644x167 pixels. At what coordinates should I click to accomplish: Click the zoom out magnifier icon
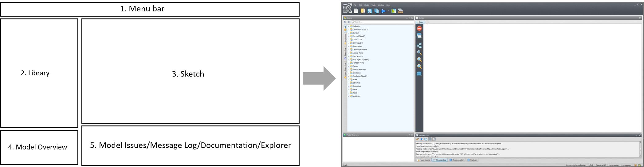click(x=419, y=66)
